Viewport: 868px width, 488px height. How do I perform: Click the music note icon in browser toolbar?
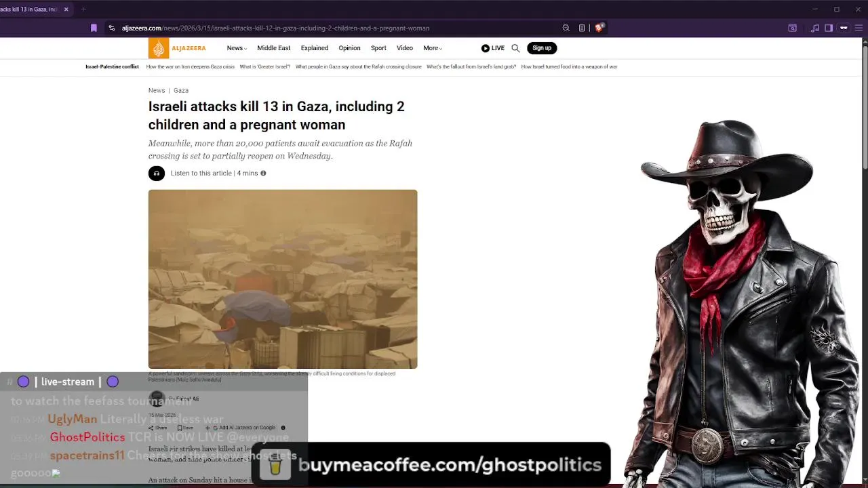[815, 28]
